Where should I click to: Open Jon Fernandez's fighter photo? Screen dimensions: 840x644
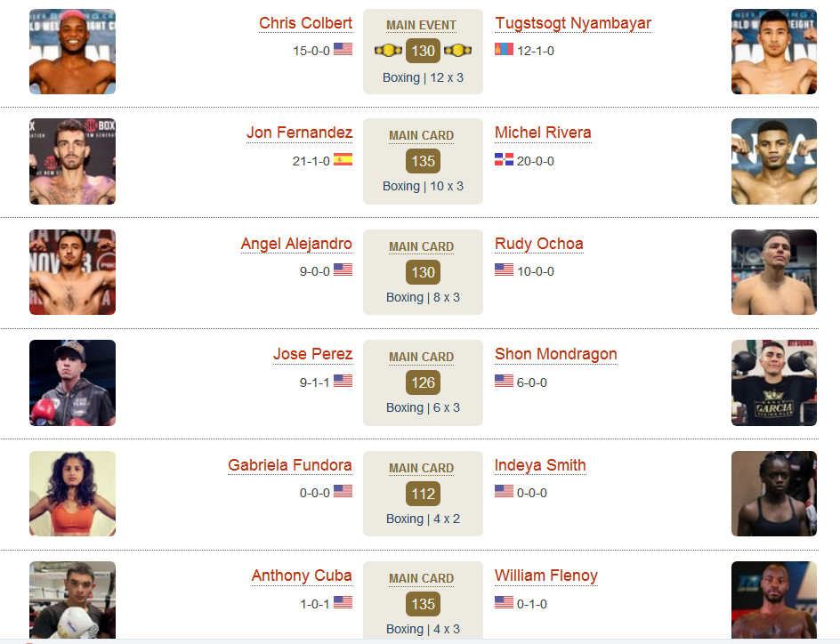[72, 161]
